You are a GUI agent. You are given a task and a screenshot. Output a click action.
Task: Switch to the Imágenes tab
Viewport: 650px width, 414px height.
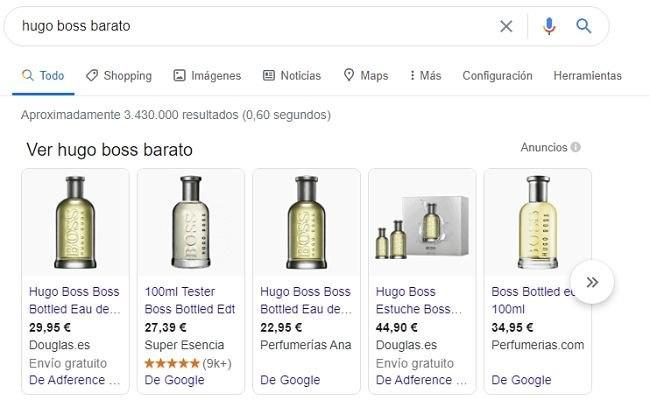click(x=207, y=75)
